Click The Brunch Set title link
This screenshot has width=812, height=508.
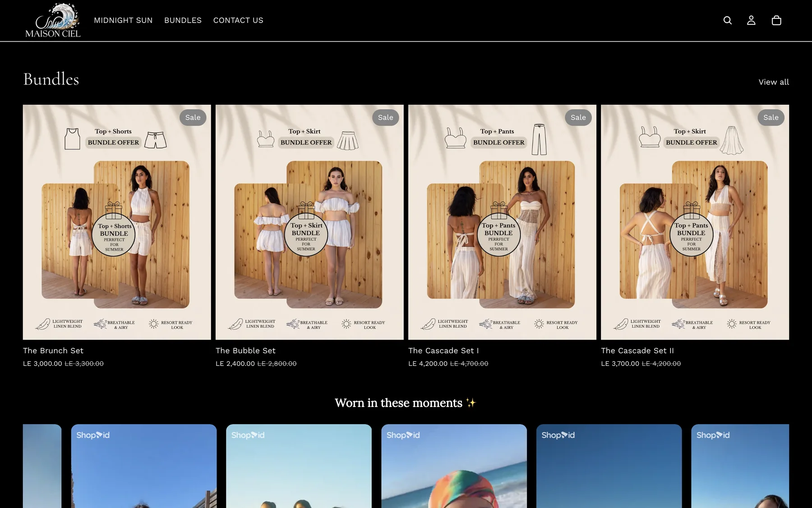click(53, 351)
